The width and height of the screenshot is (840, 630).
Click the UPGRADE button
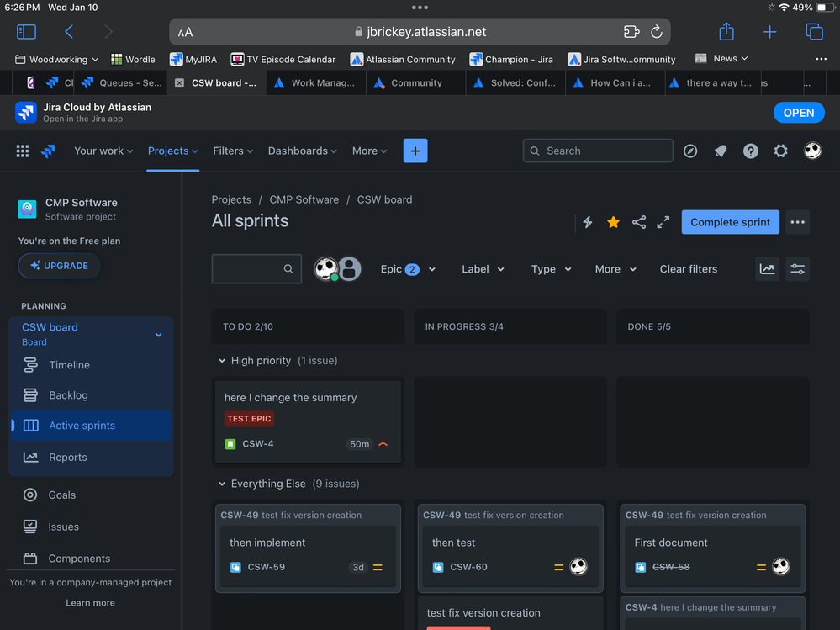(59, 266)
